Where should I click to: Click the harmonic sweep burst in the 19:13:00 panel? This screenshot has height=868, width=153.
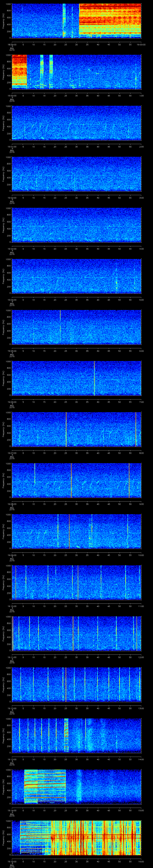coord(66,735)
